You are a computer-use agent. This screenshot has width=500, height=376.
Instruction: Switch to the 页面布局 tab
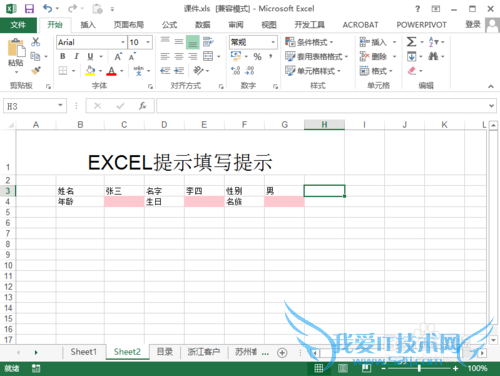(129, 25)
